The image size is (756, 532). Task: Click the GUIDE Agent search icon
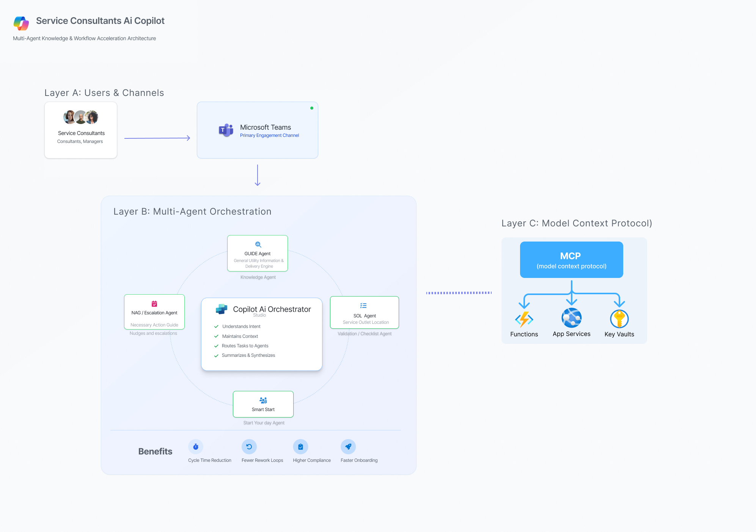pos(258,245)
